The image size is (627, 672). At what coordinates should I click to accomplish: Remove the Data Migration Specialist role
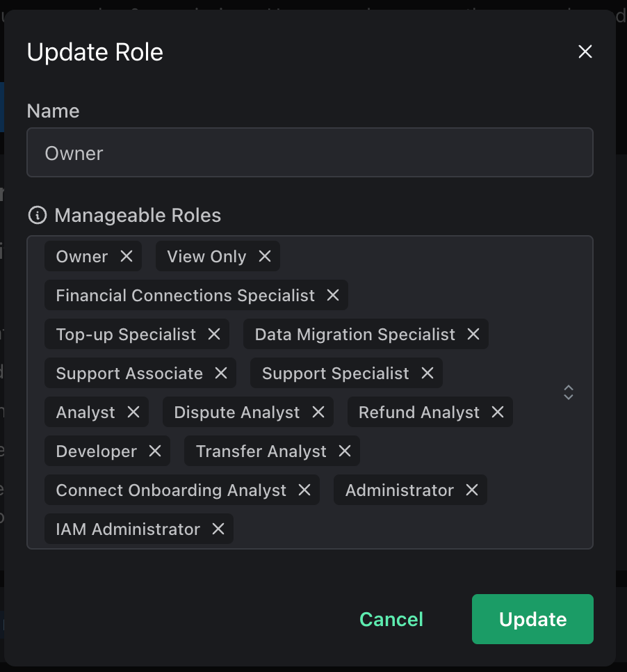point(473,334)
